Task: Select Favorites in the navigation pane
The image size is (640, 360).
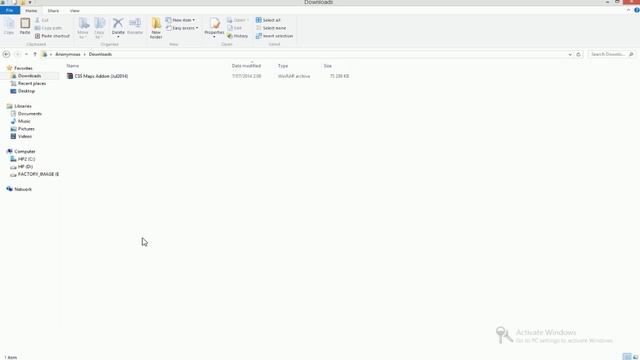Action: tap(23, 68)
